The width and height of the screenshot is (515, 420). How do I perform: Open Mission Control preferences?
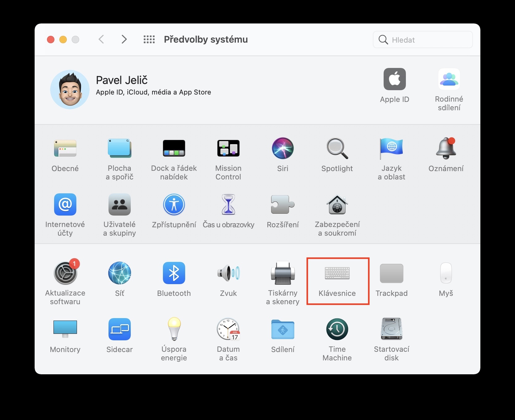228,159
